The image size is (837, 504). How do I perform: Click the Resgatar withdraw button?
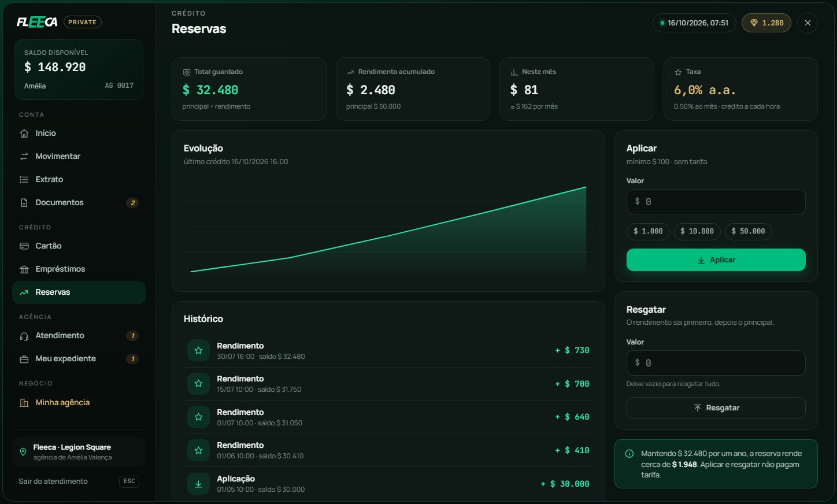[x=716, y=407]
